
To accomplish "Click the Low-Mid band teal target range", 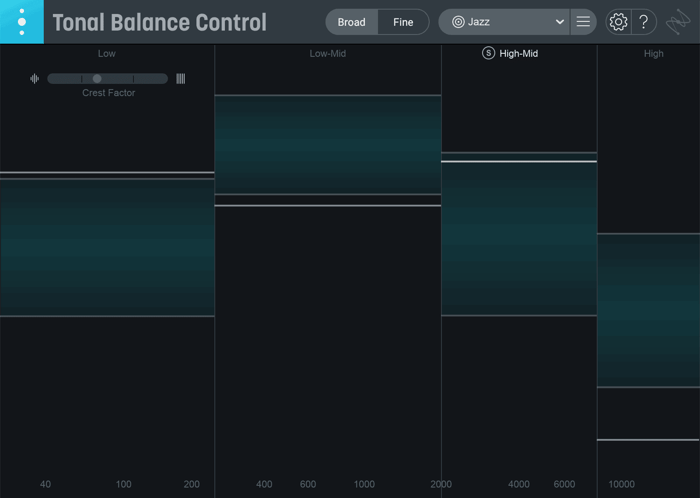I will pyautogui.click(x=328, y=145).
